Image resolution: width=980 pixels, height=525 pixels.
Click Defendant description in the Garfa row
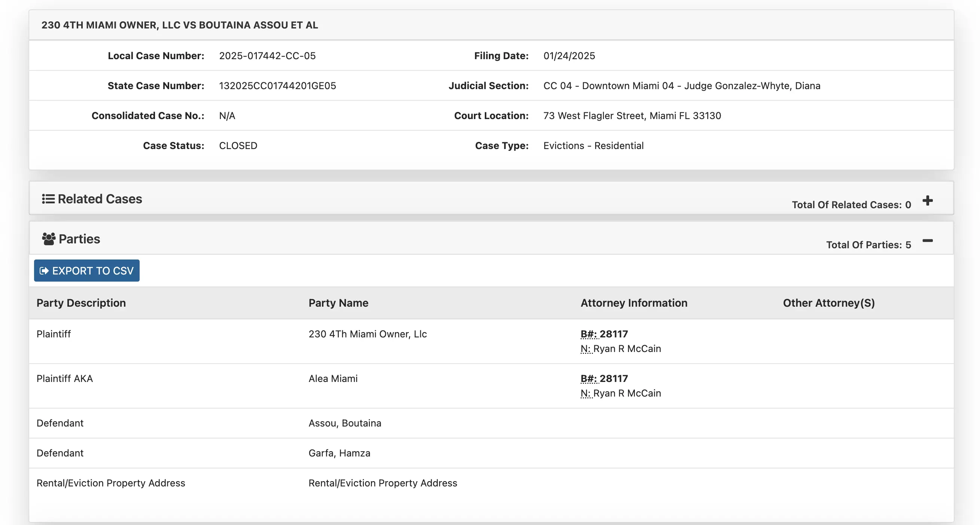[x=60, y=453]
